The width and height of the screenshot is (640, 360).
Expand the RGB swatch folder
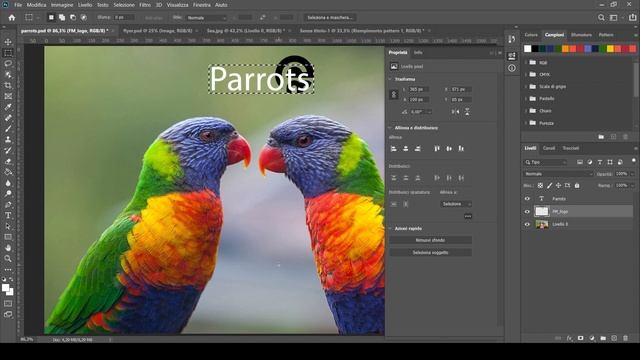[x=526, y=62]
